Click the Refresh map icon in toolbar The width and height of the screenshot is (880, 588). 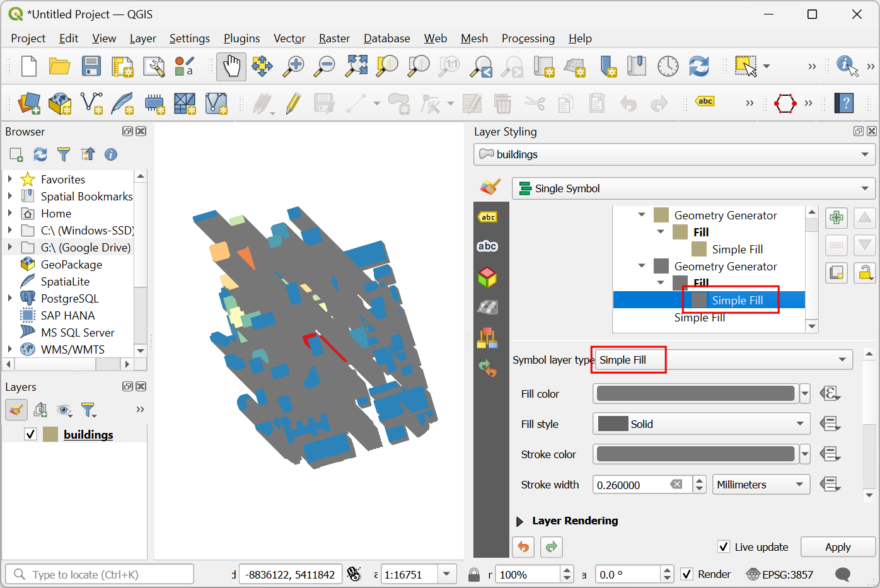698,66
